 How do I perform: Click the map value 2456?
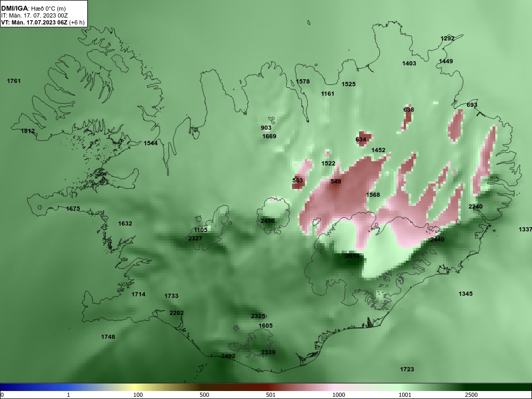[x=268, y=221]
